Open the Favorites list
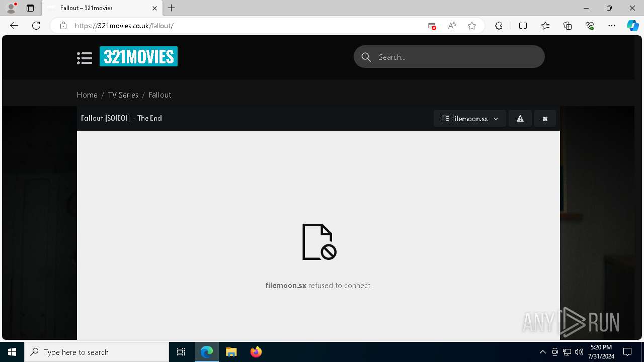The image size is (644, 362). tap(545, 26)
